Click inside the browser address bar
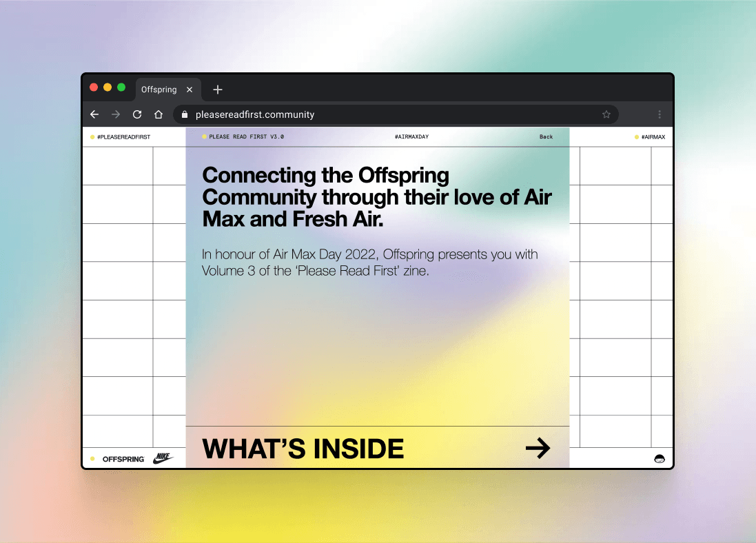Viewport: 756px width, 543px height. [345, 114]
